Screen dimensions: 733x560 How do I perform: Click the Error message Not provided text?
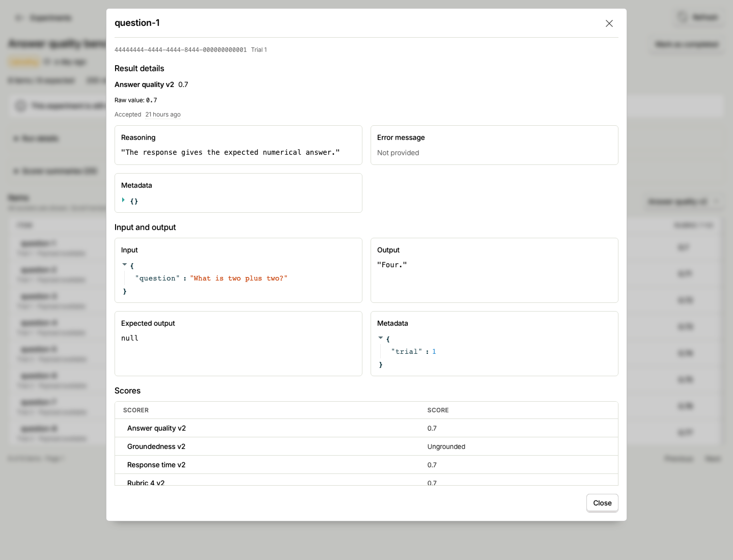(398, 153)
